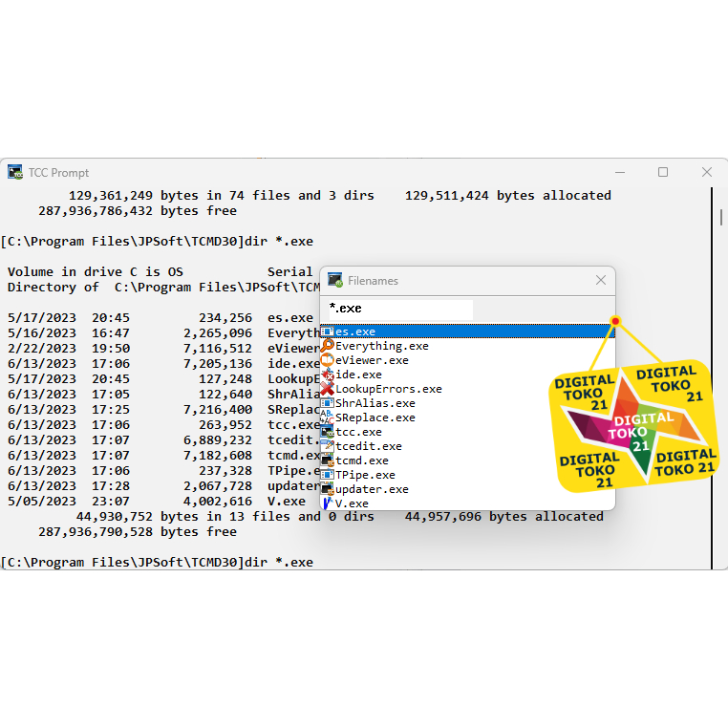This screenshot has width=728, height=728.
Task: Select tcedit.exe entry
Action: pos(467,447)
